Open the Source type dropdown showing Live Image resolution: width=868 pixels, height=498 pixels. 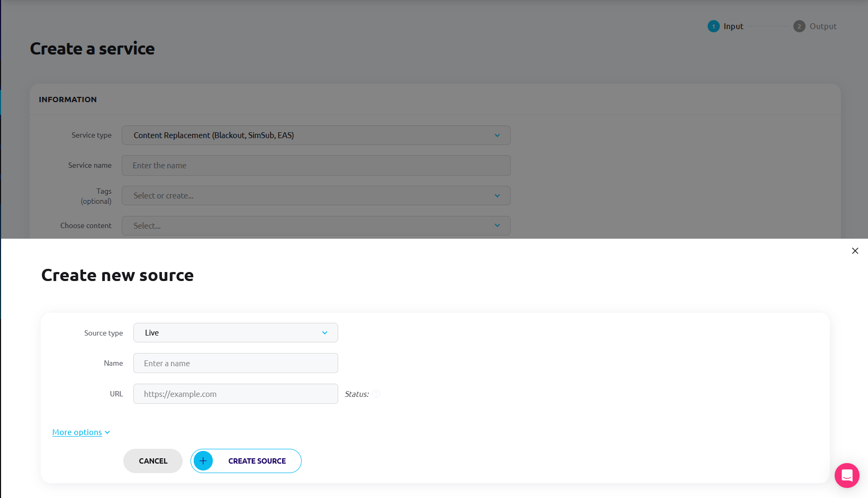point(236,333)
